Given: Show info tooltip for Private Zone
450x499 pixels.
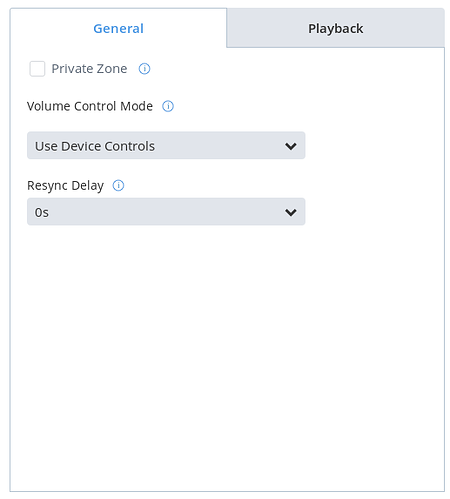Looking at the screenshot, I should [144, 69].
